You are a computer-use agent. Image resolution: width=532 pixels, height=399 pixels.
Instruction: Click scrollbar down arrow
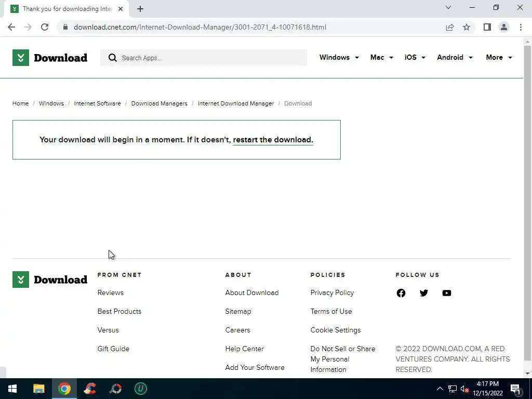527,374
